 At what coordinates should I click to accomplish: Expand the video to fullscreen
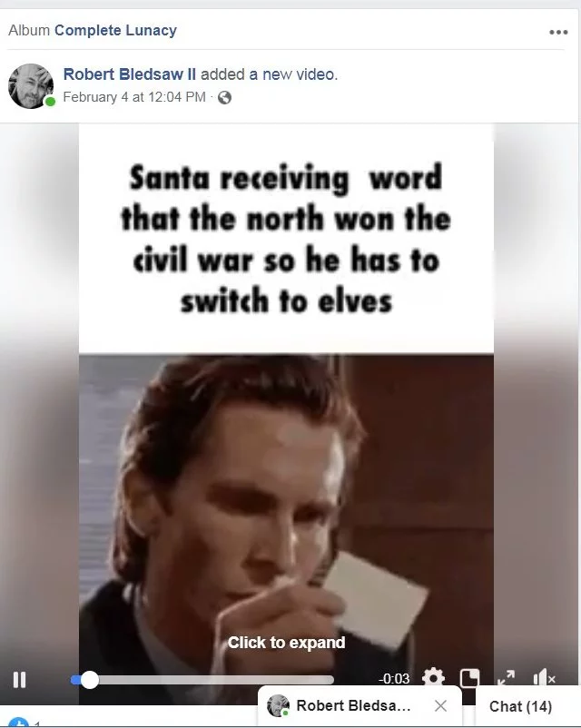[x=506, y=678]
